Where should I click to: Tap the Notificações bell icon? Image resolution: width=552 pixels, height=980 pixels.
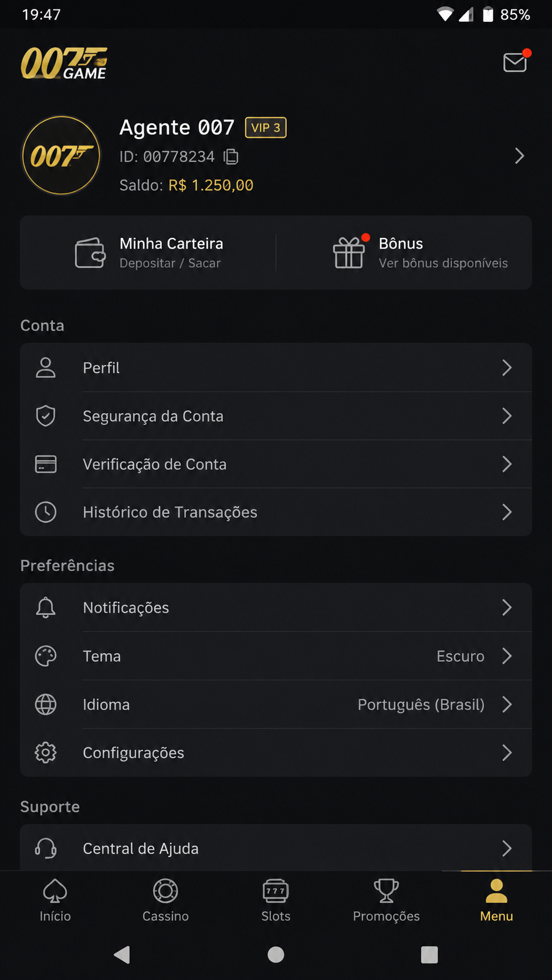[x=46, y=608]
